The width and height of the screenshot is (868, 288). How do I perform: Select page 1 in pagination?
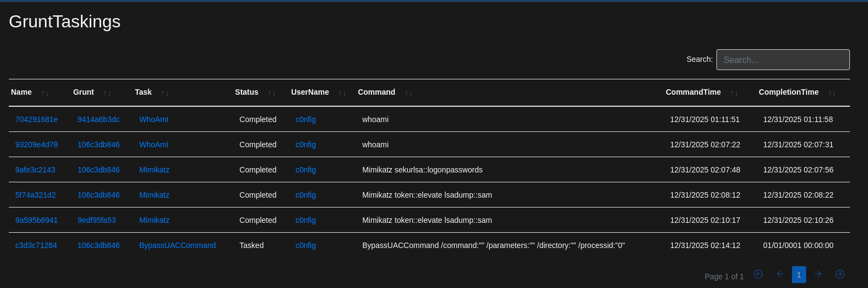click(x=798, y=275)
